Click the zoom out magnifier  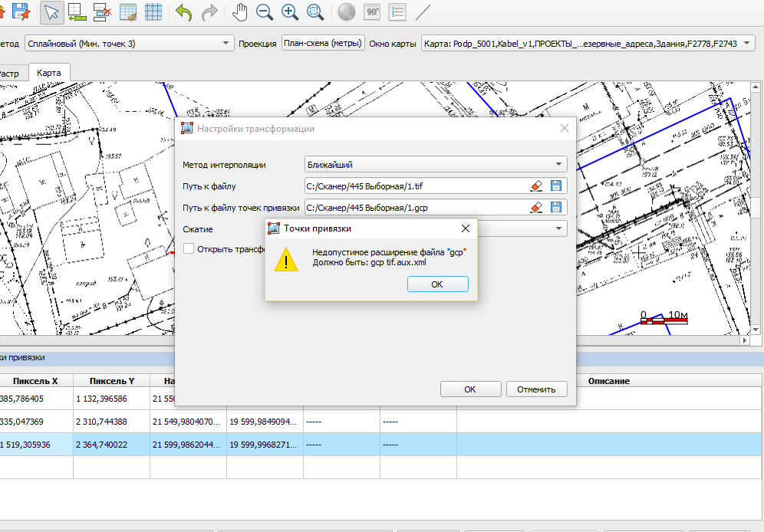click(x=265, y=12)
